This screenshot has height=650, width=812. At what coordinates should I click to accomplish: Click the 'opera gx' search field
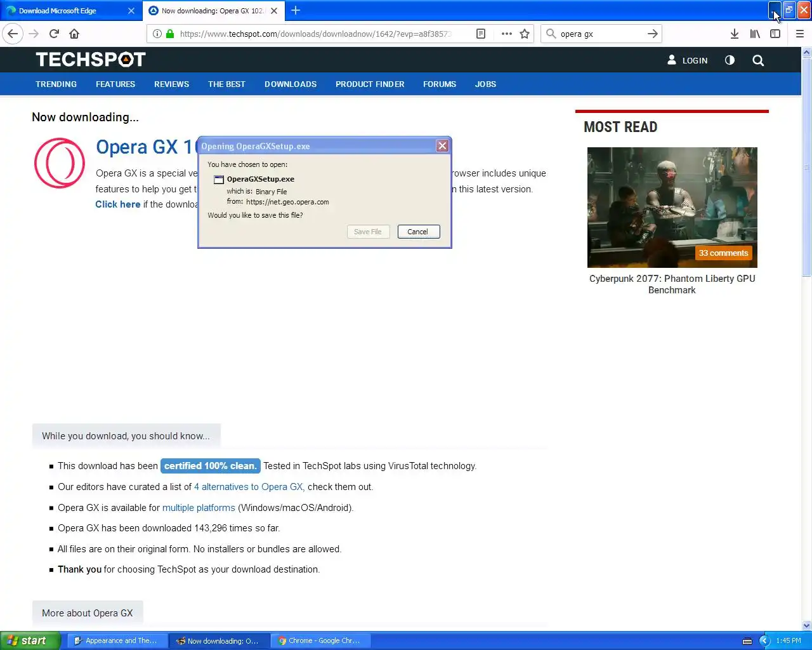coord(599,34)
